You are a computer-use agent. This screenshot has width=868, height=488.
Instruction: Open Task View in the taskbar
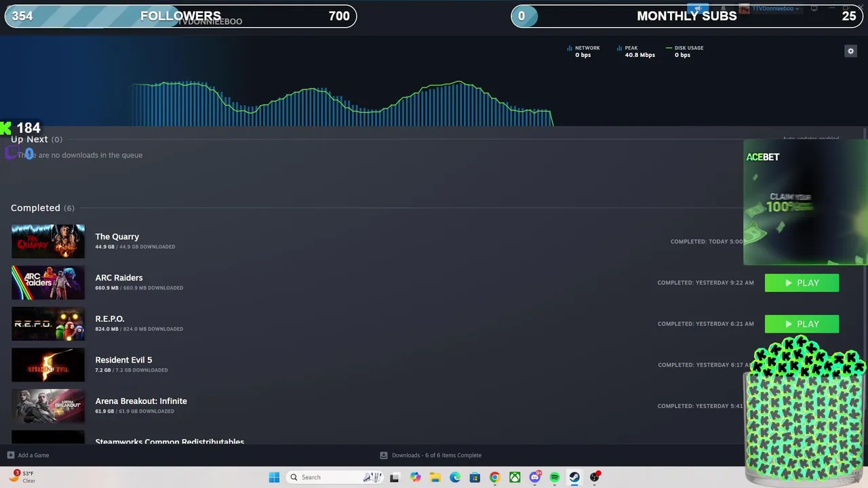tap(394, 477)
